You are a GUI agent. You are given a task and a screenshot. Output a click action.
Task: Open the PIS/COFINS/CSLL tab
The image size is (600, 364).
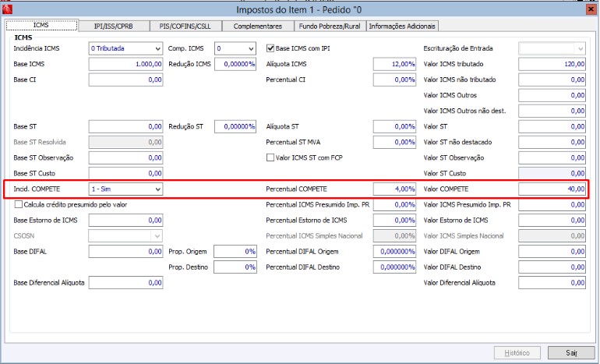185,26
